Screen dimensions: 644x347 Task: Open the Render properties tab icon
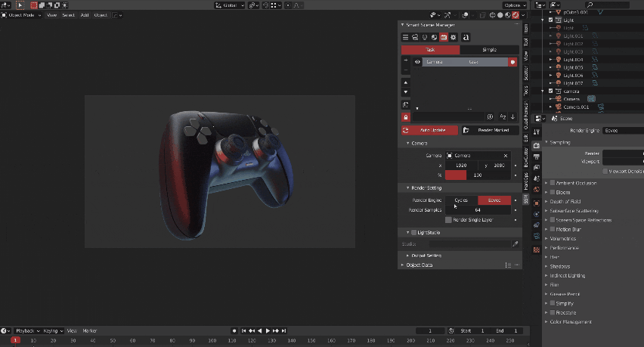pyautogui.click(x=537, y=146)
